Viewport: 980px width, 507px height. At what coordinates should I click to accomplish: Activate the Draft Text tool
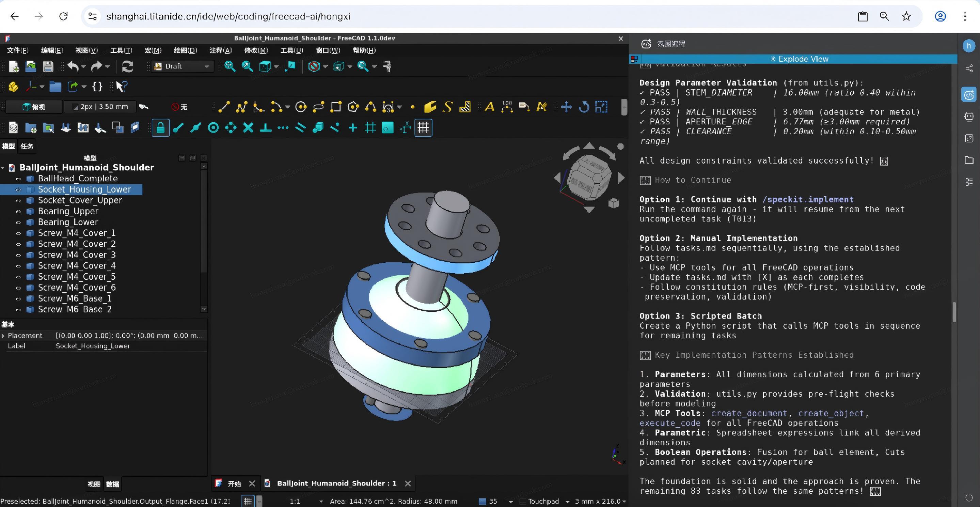coord(489,107)
